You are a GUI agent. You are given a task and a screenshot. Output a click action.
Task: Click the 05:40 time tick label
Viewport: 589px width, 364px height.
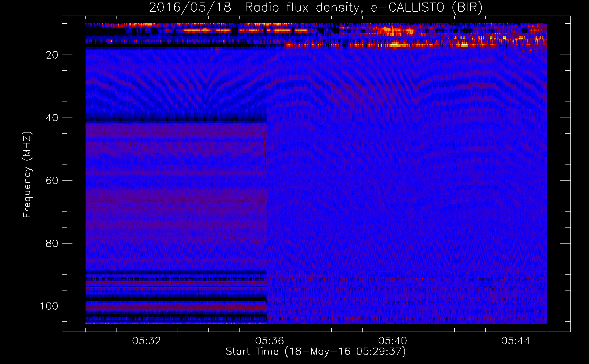click(393, 341)
